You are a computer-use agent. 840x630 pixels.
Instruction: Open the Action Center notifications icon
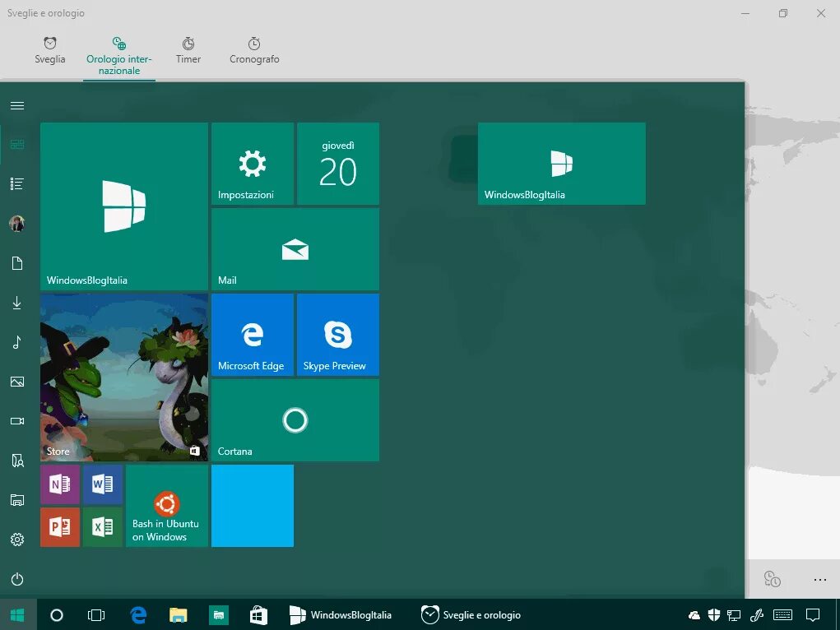pyautogui.click(x=813, y=615)
